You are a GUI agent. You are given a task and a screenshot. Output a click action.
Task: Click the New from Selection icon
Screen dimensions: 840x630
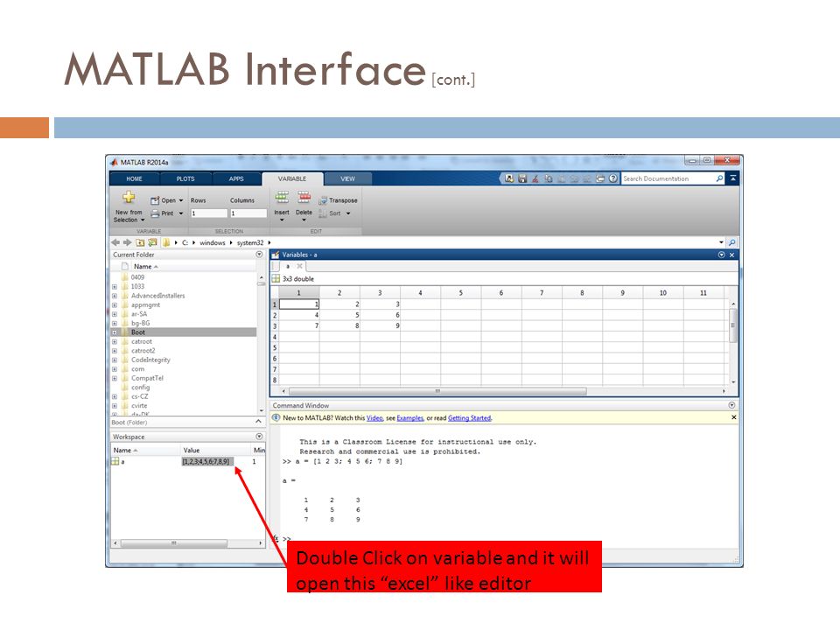tap(129, 197)
